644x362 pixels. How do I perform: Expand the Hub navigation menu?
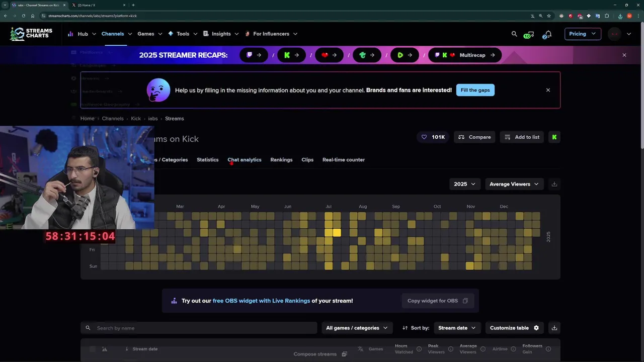click(83, 34)
